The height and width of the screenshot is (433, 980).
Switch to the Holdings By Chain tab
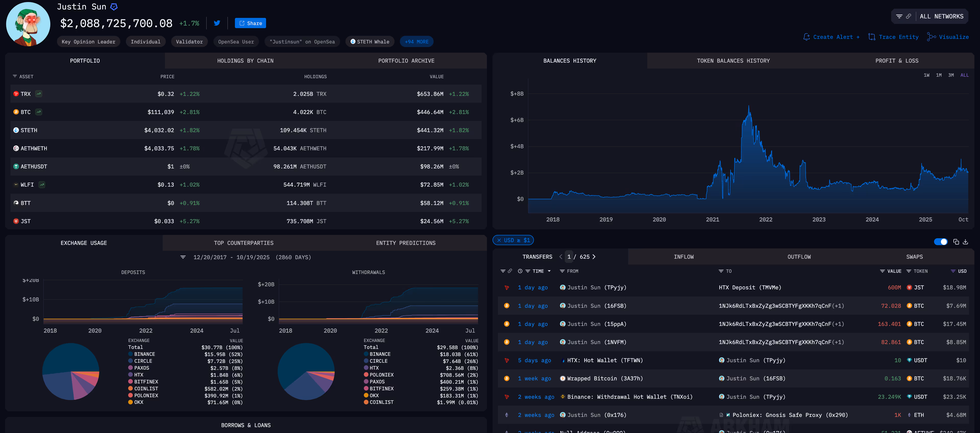245,61
